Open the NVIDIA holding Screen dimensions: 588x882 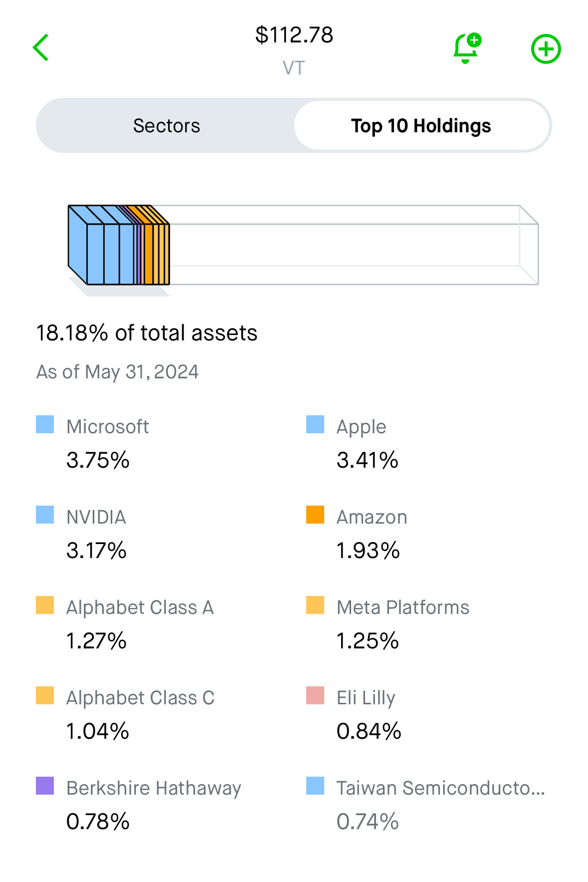tap(96, 518)
